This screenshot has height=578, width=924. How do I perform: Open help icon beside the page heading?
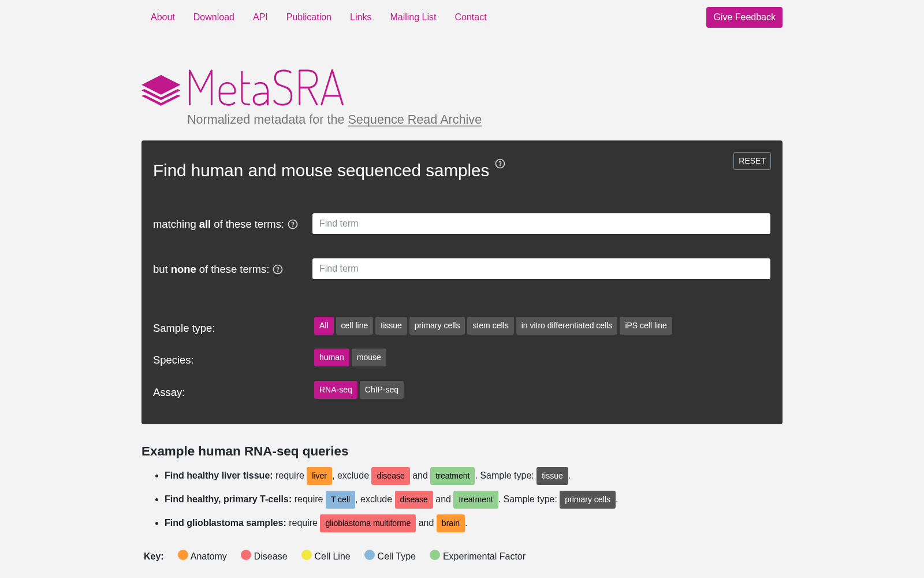pos(500,164)
